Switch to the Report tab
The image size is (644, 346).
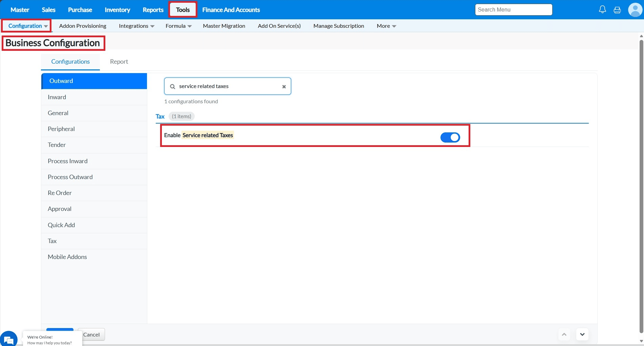119,62
